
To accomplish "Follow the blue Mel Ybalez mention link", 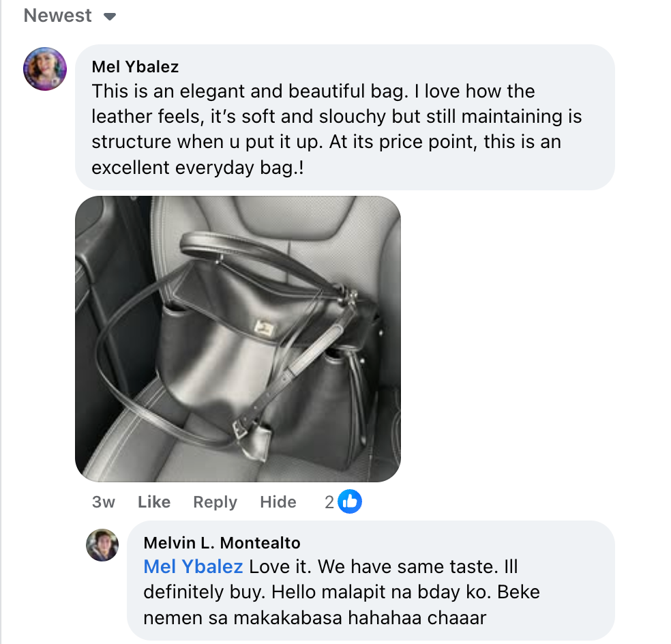I will [193, 567].
